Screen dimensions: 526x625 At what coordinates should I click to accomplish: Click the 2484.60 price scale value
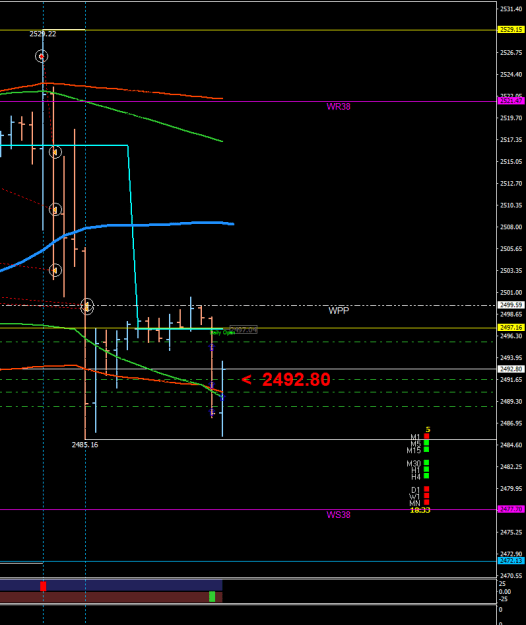(x=511, y=445)
